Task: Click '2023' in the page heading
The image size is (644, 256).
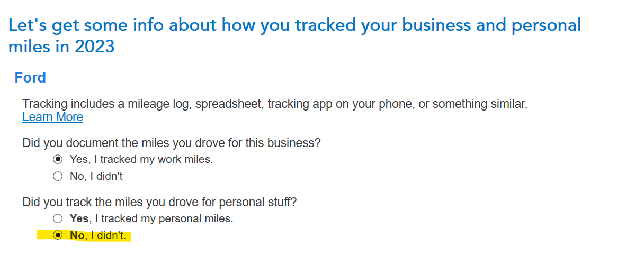Action: [x=94, y=47]
